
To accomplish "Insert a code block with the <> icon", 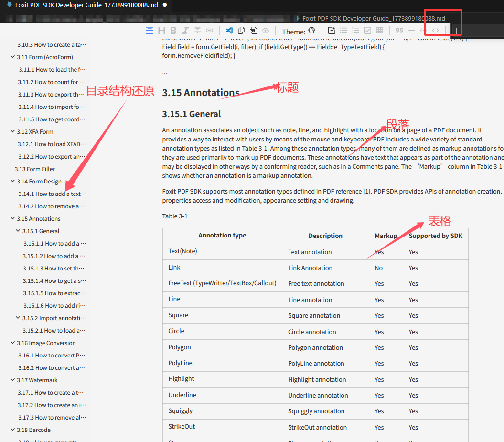I will 436,31.
